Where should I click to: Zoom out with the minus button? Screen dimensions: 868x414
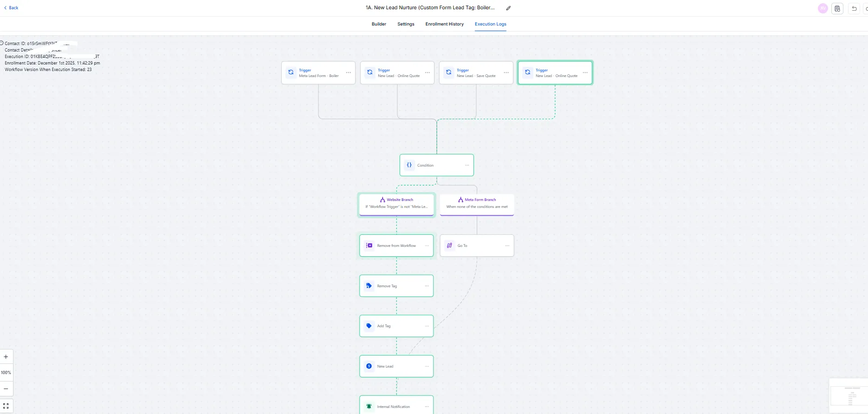[x=6, y=388]
